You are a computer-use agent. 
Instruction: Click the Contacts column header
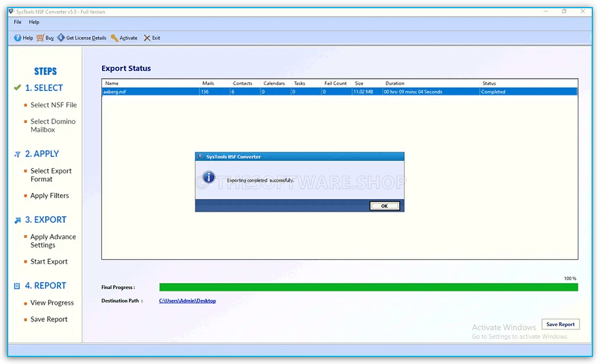point(243,83)
